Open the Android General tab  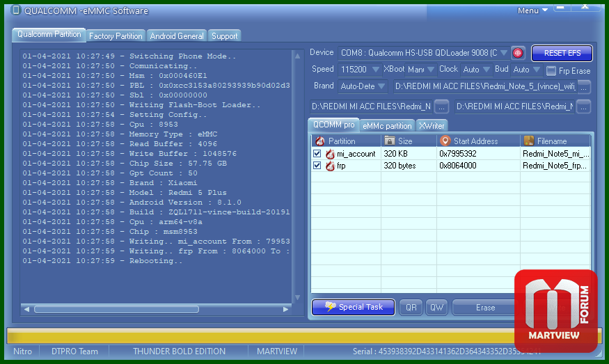point(177,36)
